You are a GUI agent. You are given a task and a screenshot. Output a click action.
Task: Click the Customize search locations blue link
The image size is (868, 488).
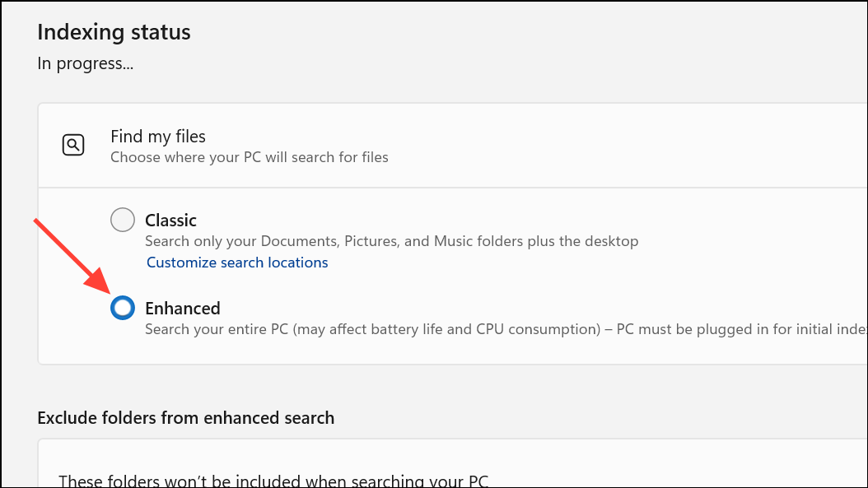coord(237,262)
